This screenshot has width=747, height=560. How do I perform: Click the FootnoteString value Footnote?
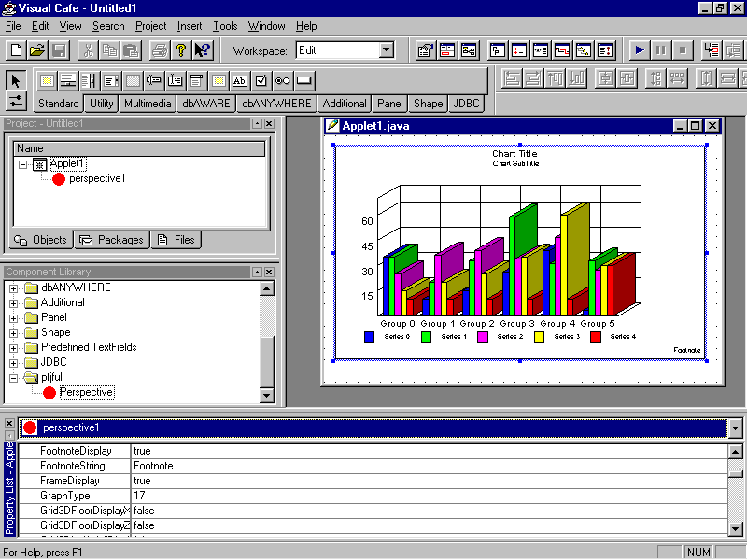click(429, 466)
